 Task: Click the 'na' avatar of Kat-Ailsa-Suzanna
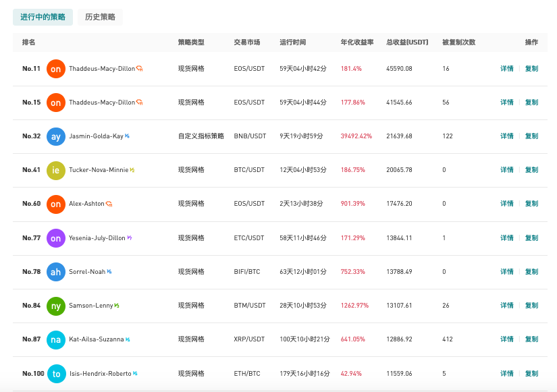pos(56,339)
